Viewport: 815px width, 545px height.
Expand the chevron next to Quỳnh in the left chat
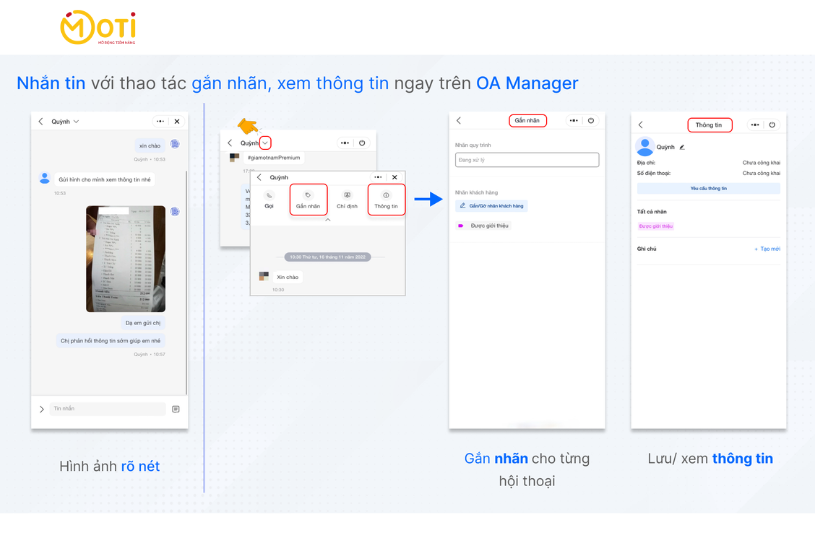click(x=76, y=122)
